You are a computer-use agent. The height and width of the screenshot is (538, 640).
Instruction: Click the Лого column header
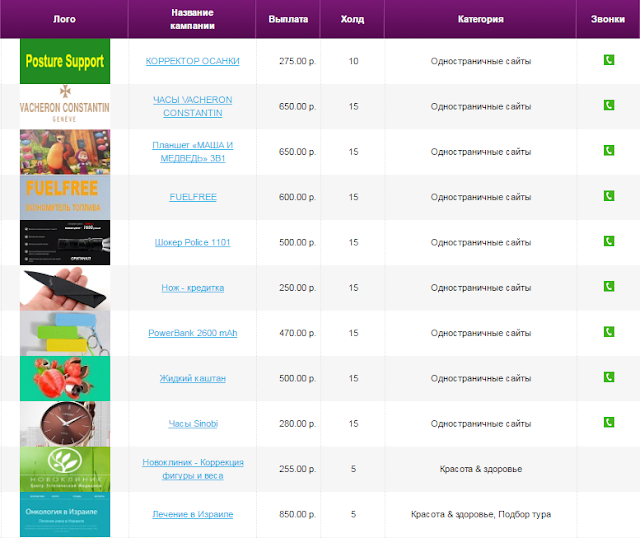coord(64,19)
